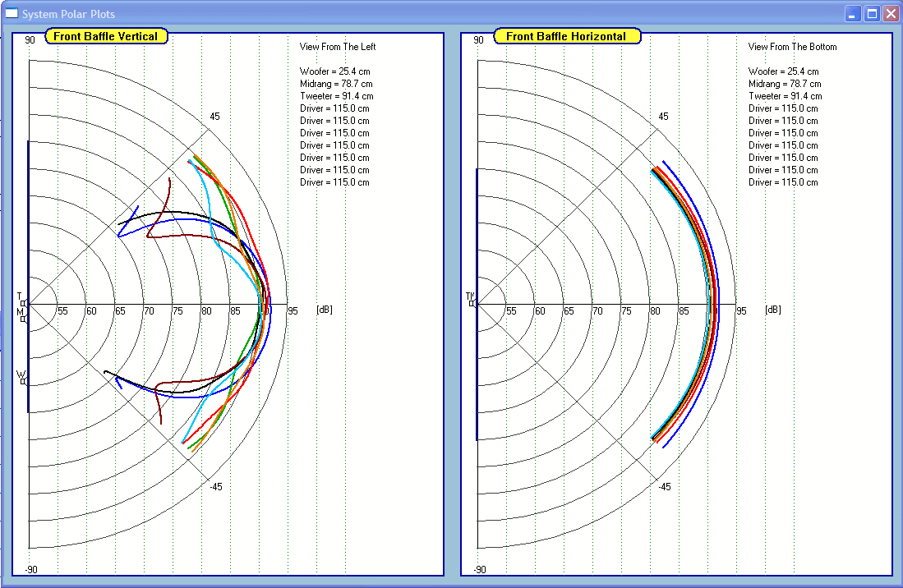Click the System Polar Plots title text
Viewport: 903px width, 588px height.
tap(68, 14)
